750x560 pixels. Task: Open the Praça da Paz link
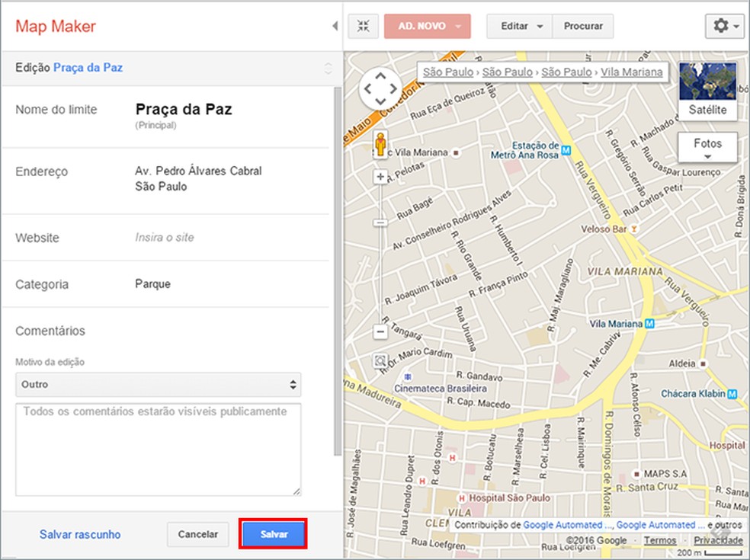tap(88, 68)
